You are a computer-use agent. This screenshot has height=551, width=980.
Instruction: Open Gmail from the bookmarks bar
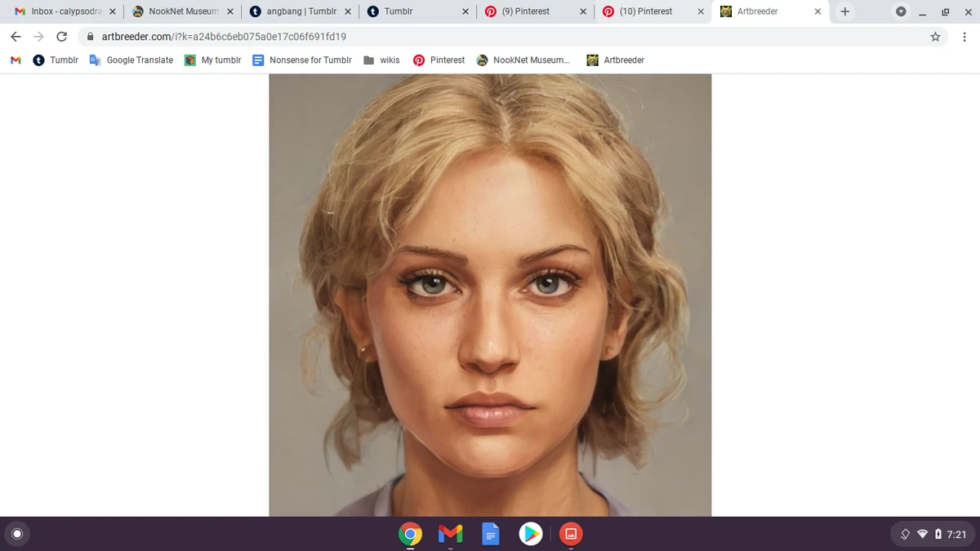pyautogui.click(x=15, y=60)
